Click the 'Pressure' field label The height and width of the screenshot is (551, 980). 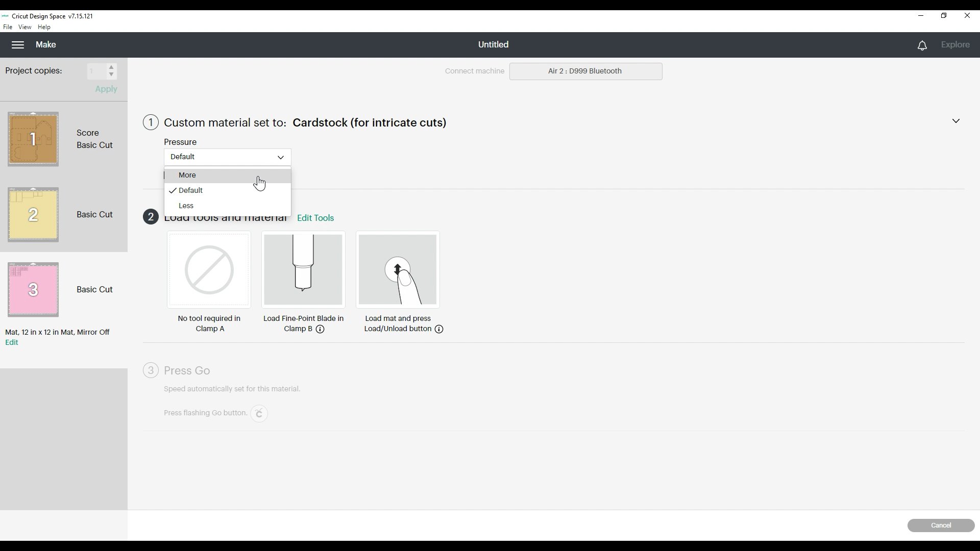(180, 142)
